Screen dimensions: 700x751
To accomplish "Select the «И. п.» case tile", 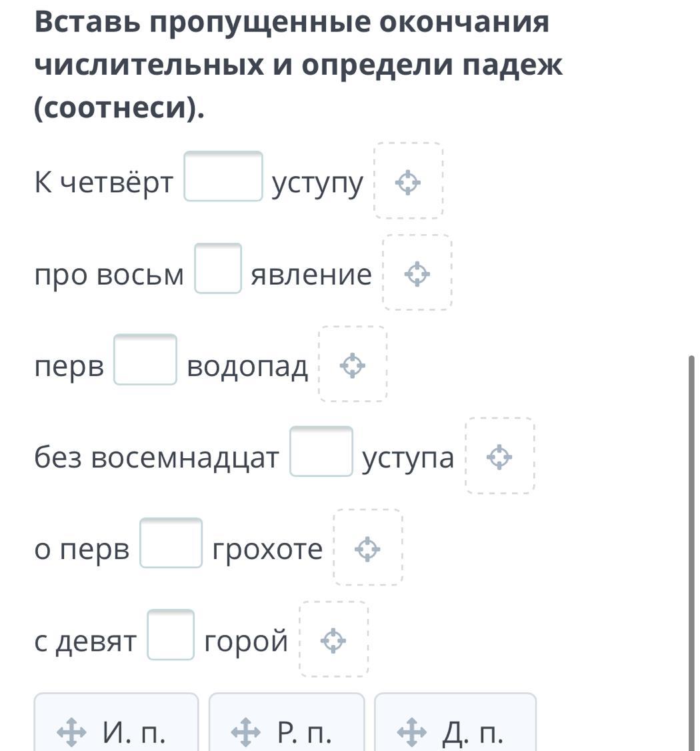I will click(x=117, y=722).
